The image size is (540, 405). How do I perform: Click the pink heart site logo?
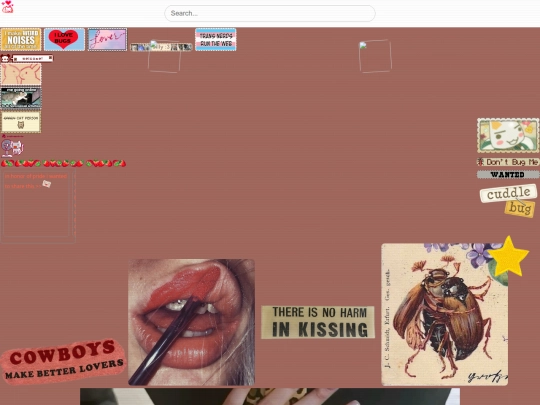point(8,7)
